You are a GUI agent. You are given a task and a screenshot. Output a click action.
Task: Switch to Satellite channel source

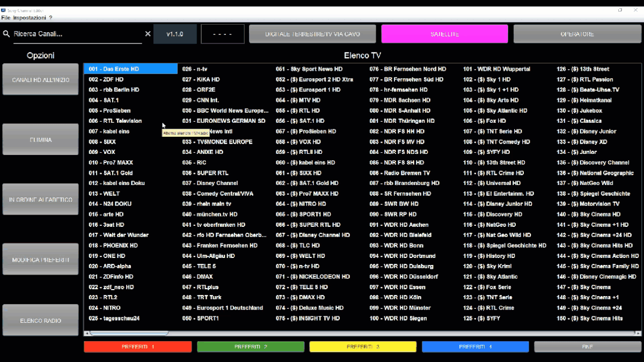point(444,34)
